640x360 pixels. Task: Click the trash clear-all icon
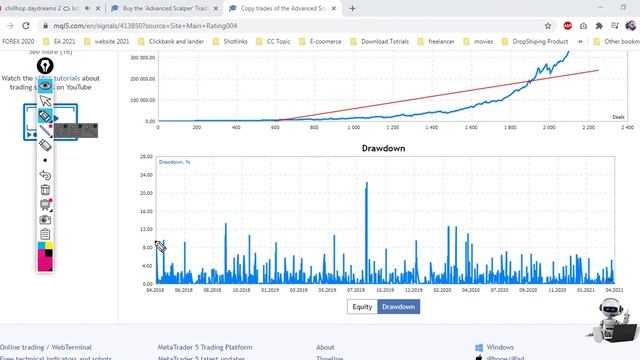pos(45,190)
